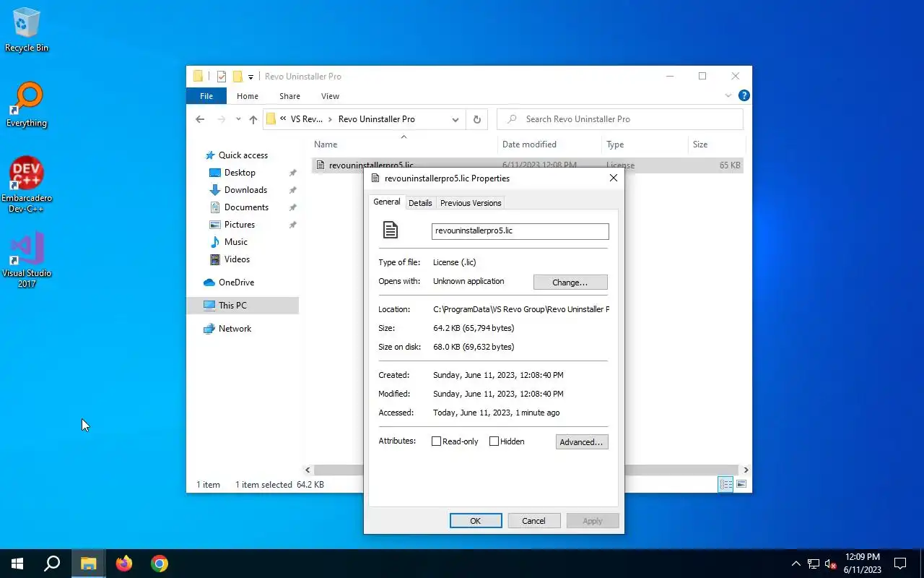Open the Advanced... attributes dialog

click(582, 442)
